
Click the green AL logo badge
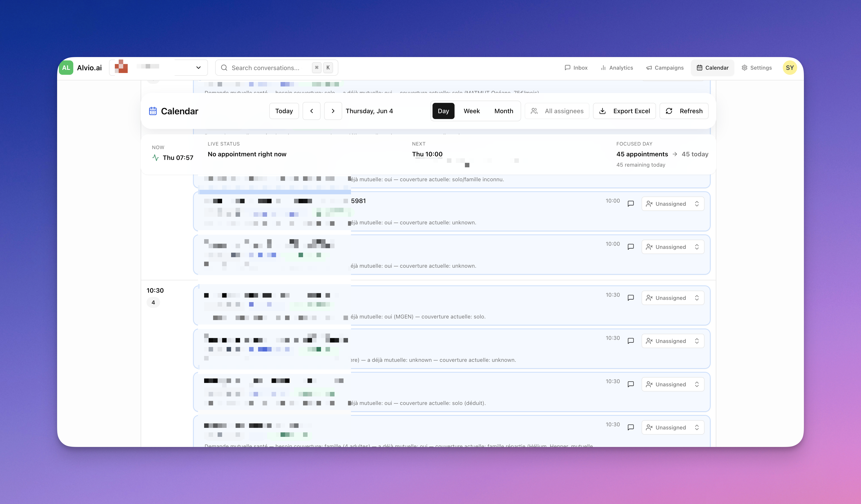[66, 68]
